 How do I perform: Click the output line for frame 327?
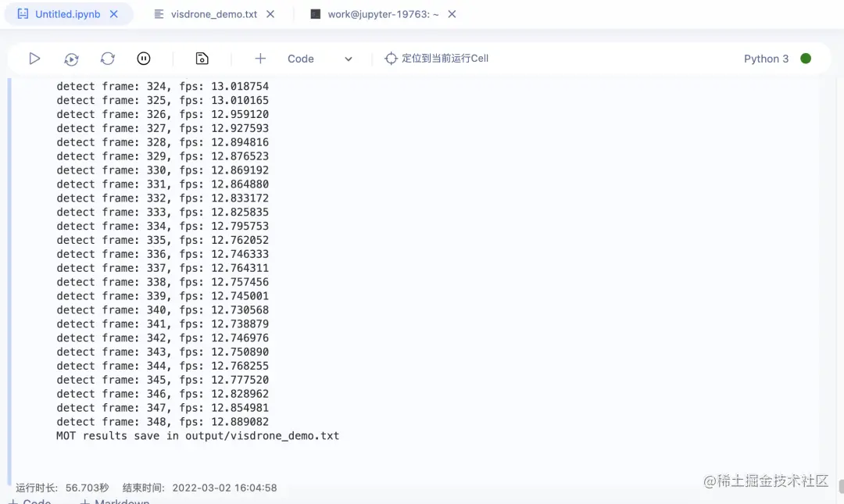[162, 128]
